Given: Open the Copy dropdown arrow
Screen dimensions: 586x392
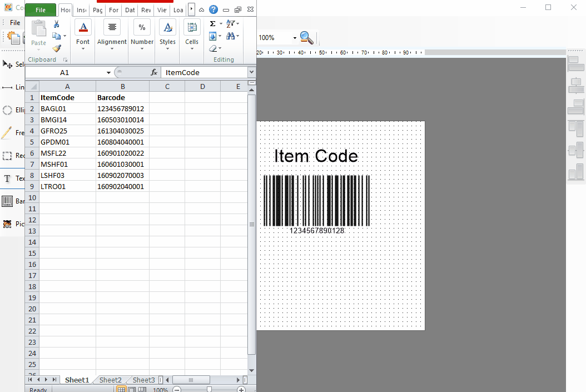Looking at the screenshot, I should point(65,36).
